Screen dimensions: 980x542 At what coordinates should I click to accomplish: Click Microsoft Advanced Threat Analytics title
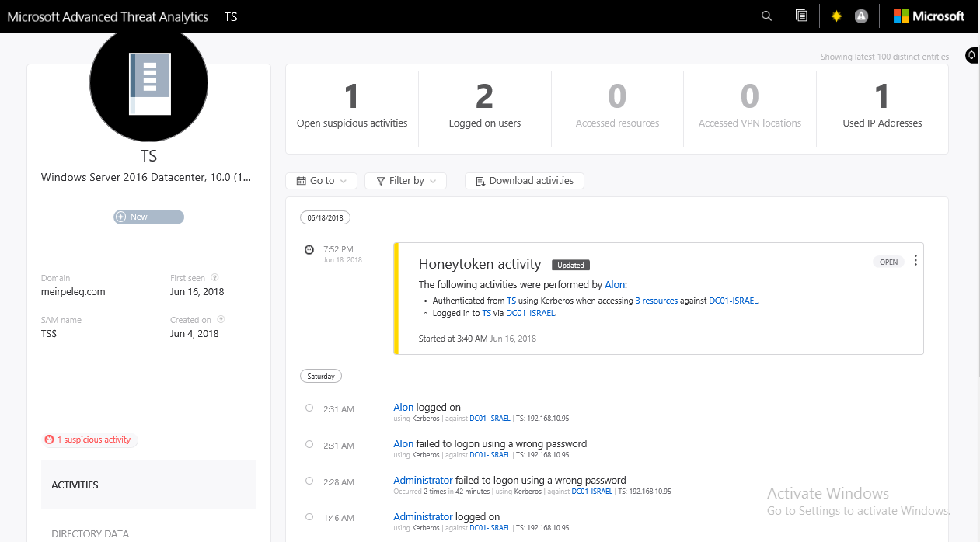[108, 16]
